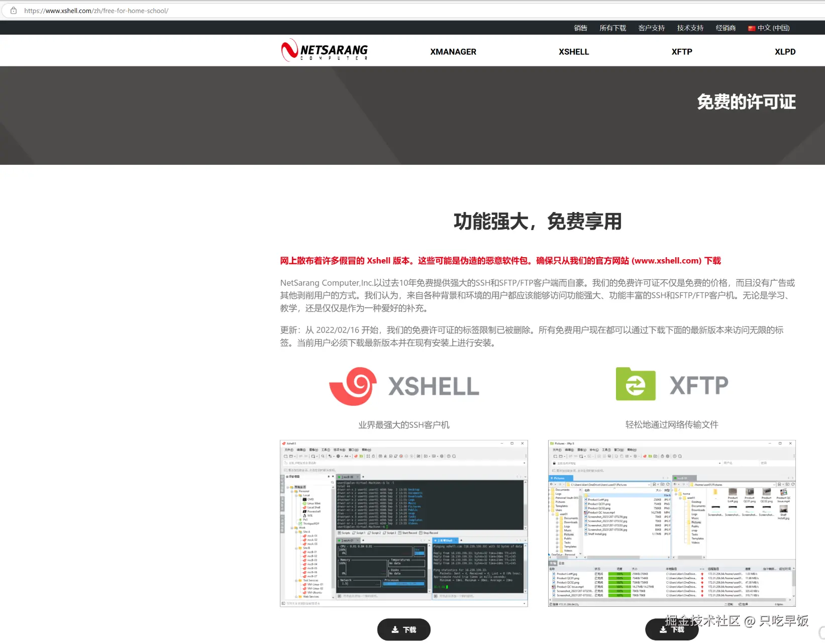Open the 所有下载 link
This screenshot has width=825, height=644.
613,28
